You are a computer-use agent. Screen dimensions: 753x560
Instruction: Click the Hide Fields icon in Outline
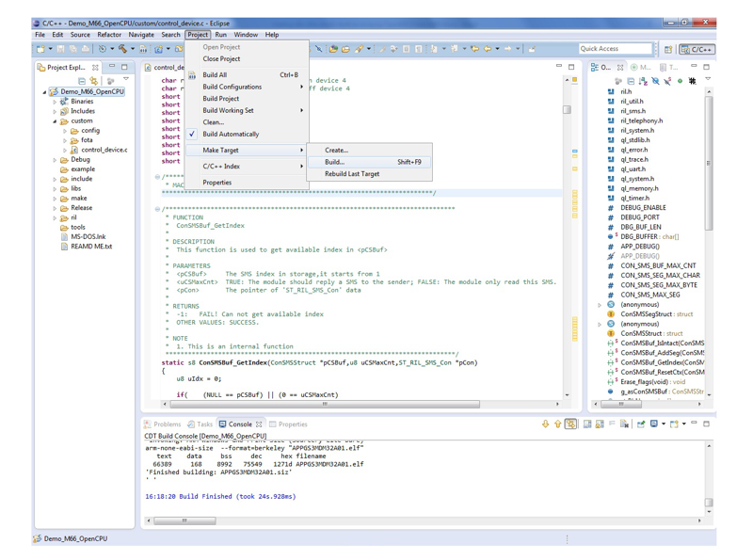coord(655,81)
